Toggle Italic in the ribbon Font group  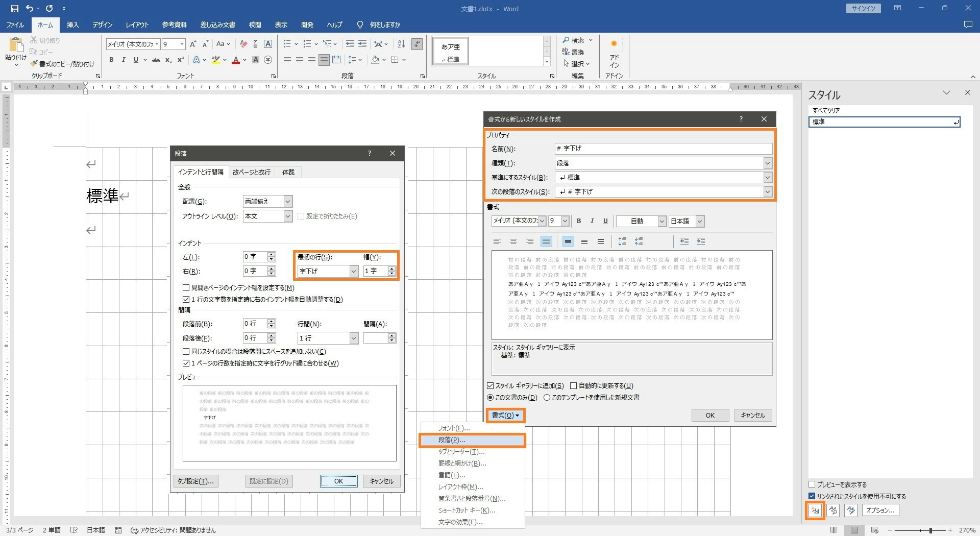pos(124,60)
